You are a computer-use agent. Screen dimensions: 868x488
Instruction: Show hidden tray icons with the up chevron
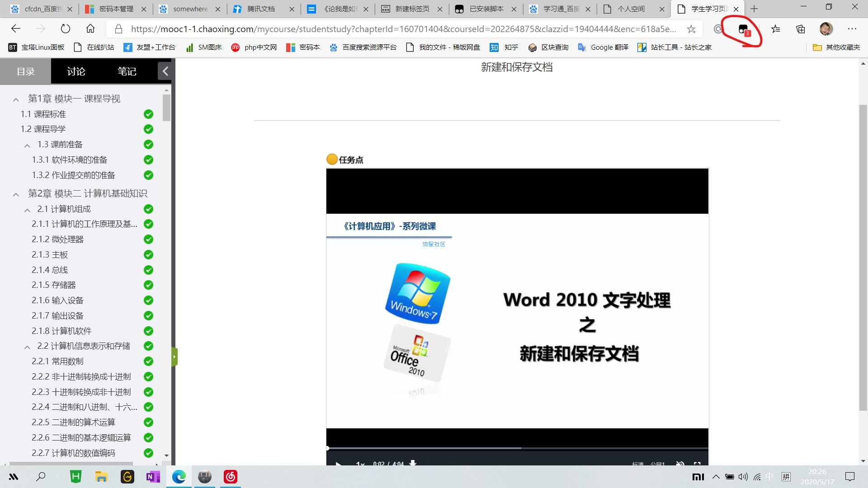coord(716,477)
